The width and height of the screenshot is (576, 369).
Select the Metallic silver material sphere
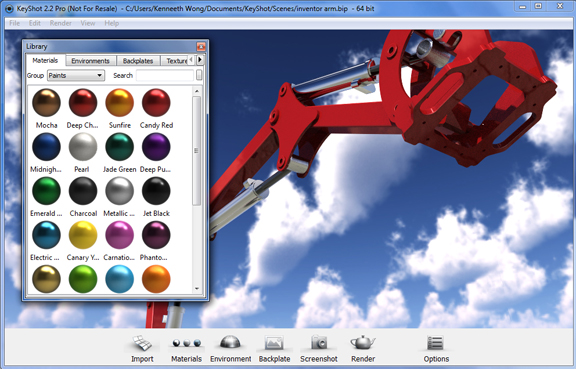pyautogui.click(x=120, y=191)
